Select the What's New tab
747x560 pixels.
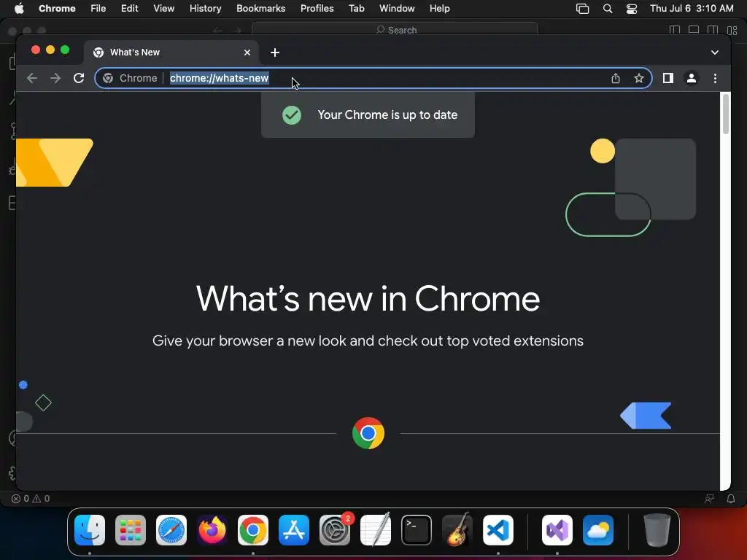pos(171,52)
